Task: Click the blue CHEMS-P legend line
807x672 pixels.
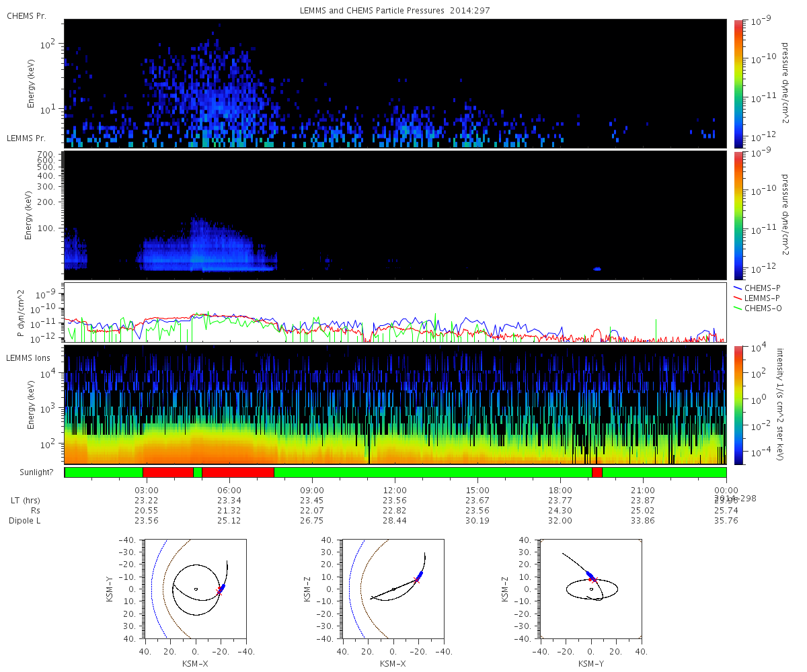Action: pos(738,288)
